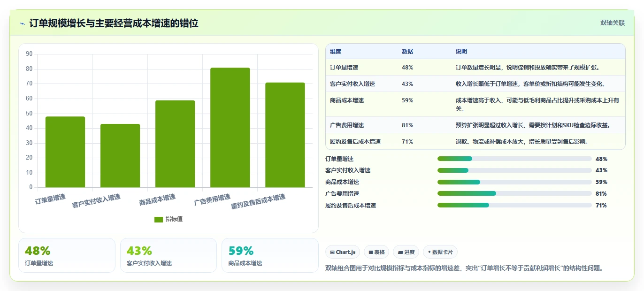This screenshot has height=291, width=644.
Task: Select the Chart.js chip
Action: coord(343,252)
